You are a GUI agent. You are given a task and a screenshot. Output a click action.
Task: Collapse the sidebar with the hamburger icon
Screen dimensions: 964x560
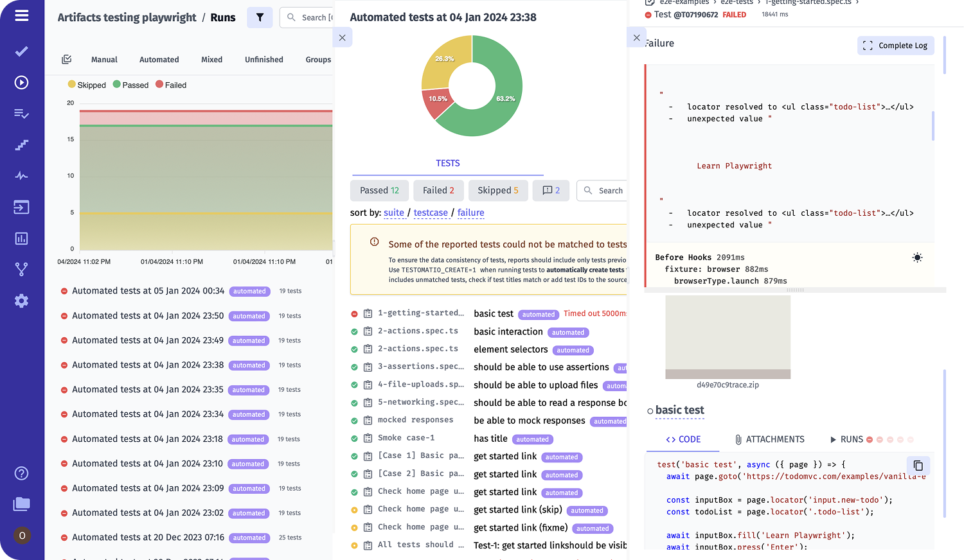21,15
